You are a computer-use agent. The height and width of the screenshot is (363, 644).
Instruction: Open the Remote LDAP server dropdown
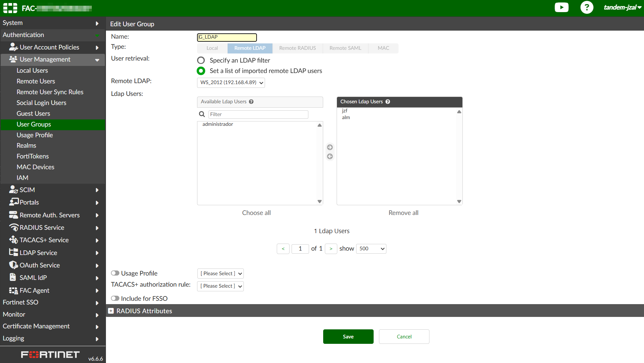pos(231,82)
